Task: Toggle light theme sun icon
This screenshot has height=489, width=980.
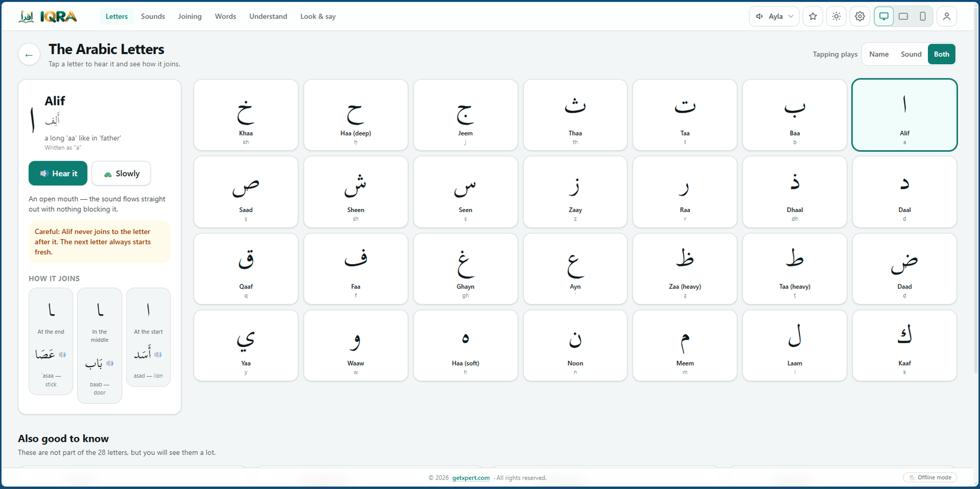Action: [836, 17]
